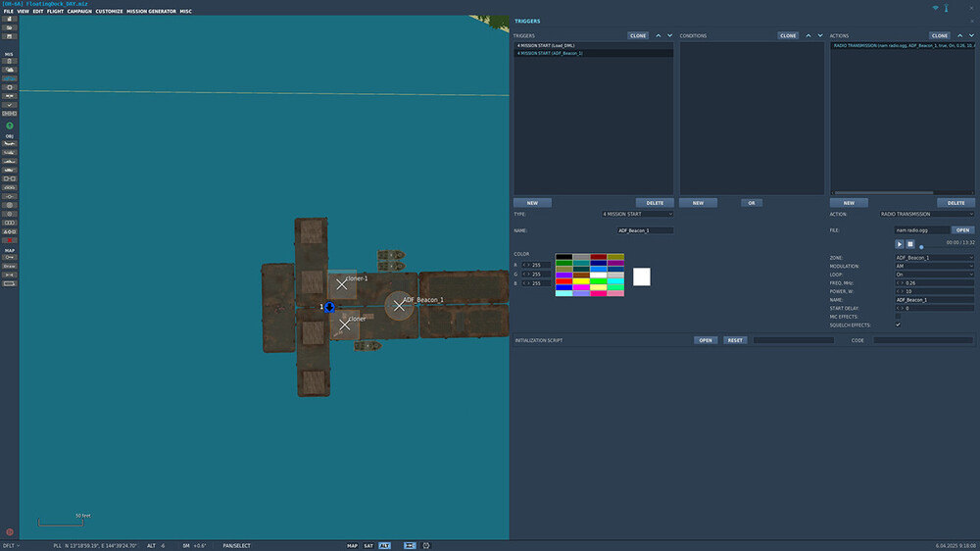Screen dimensions: 980x551
Task: Open the MISSION GENERATOR menu
Action: (x=151, y=11)
